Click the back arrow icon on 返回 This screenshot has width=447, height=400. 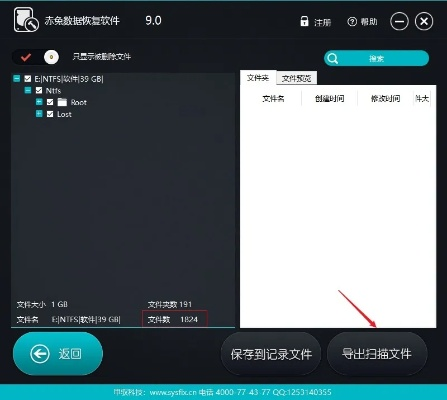pos(40,354)
